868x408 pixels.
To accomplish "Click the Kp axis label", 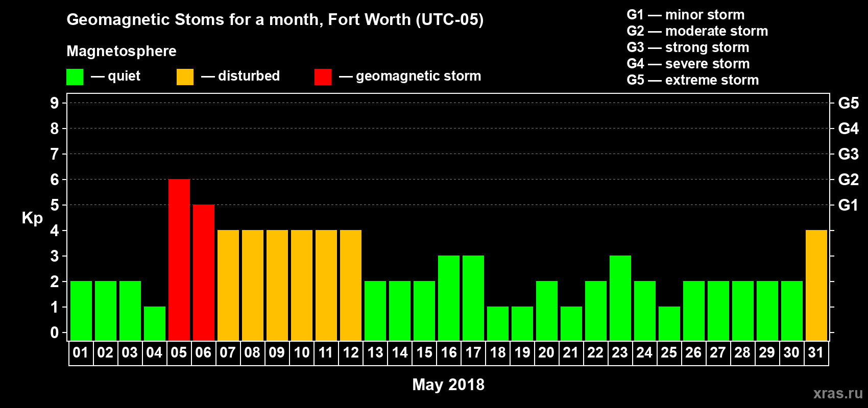I will tap(32, 218).
